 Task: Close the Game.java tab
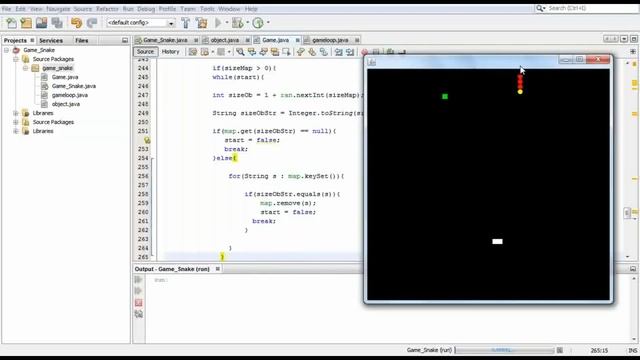click(298, 40)
